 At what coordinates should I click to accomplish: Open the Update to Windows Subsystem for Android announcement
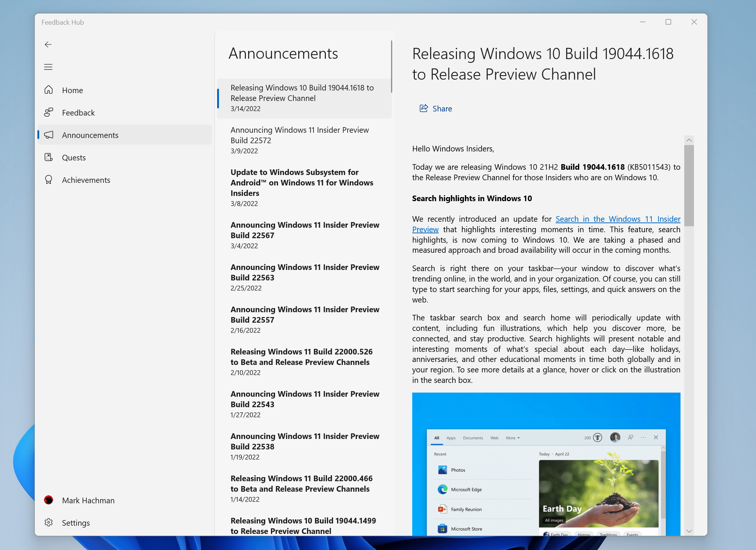tap(301, 182)
